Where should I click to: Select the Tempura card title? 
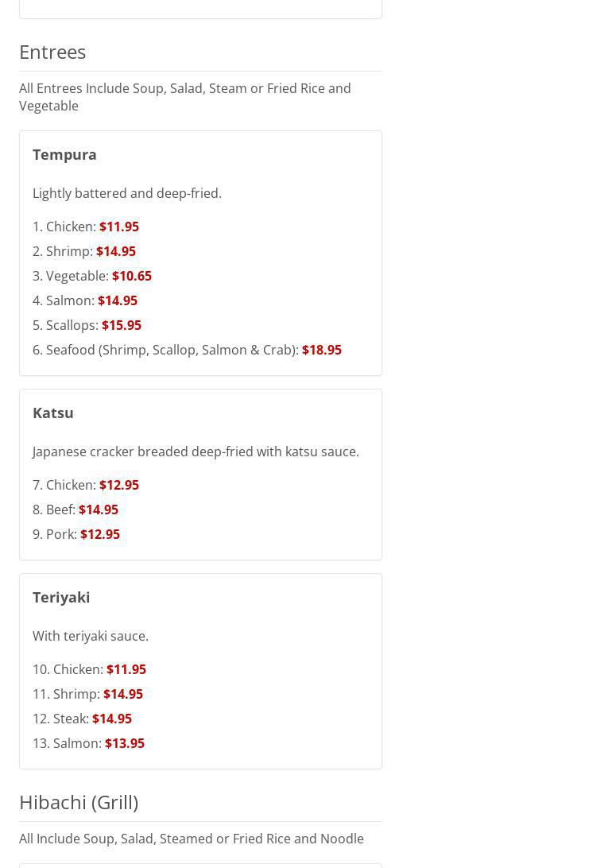[64, 154]
